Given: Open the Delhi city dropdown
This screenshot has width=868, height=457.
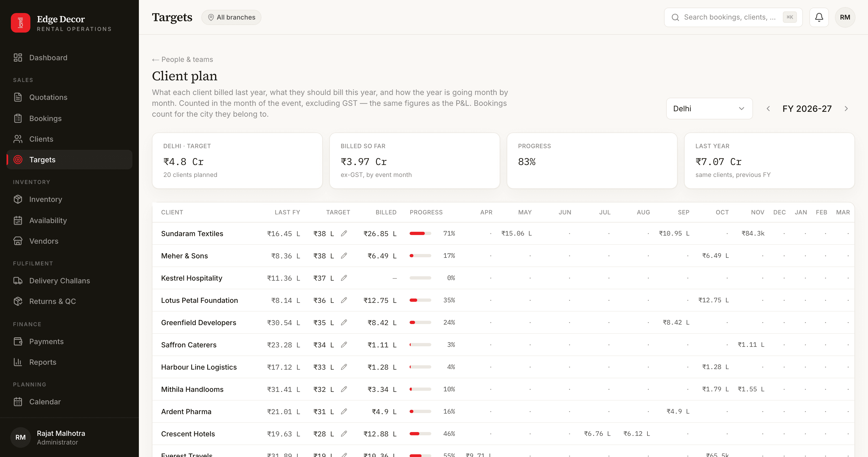Looking at the screenshot, I should [x=709, y=109].
